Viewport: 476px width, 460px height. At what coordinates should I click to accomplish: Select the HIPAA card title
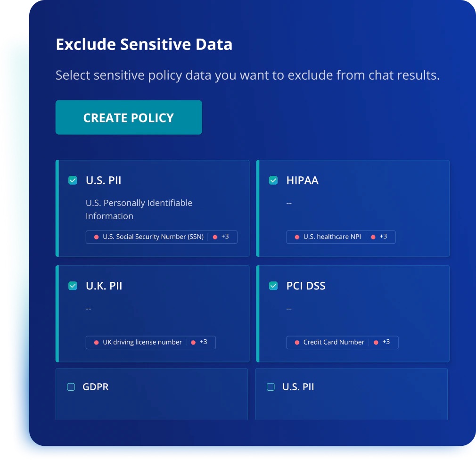click(302, 181)
